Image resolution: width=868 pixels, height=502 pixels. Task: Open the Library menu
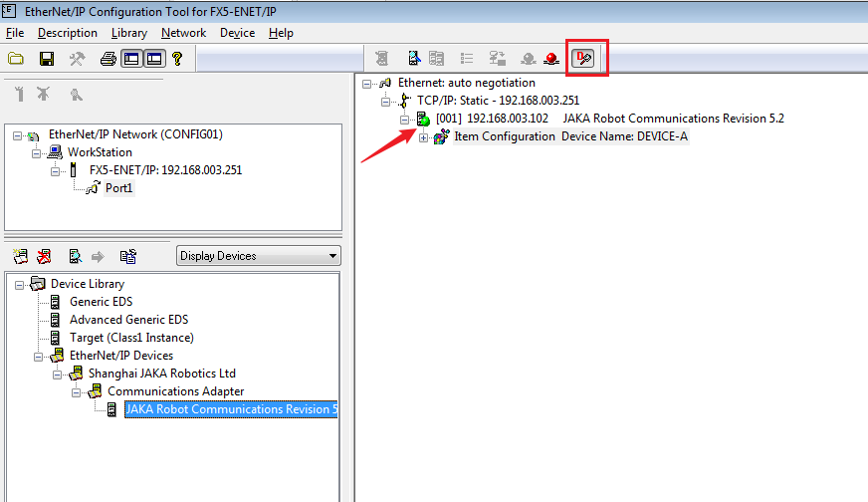129,33
